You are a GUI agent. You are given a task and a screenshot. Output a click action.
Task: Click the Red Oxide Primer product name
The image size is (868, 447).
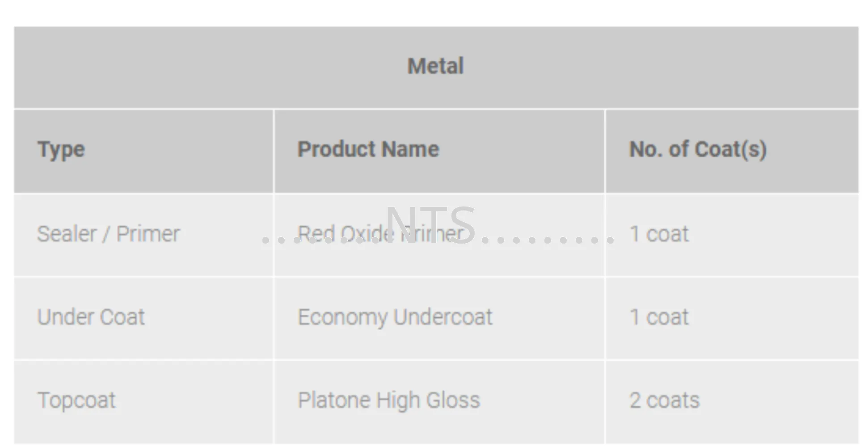(x=381, y=233)
